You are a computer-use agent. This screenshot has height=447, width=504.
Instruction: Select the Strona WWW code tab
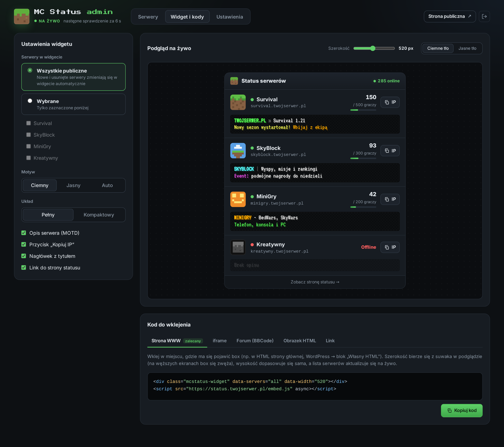(177, 341)
